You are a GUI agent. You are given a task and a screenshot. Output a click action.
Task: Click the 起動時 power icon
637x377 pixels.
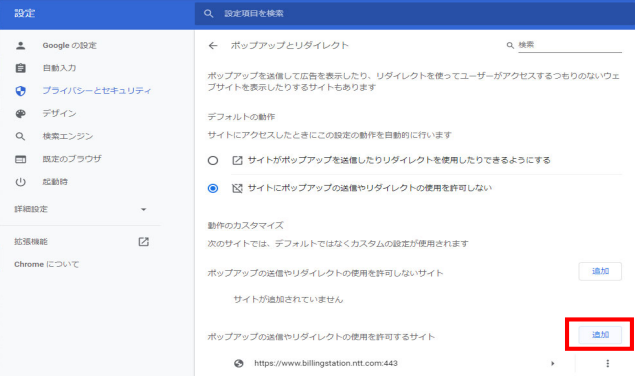click(x=20, y=182)
